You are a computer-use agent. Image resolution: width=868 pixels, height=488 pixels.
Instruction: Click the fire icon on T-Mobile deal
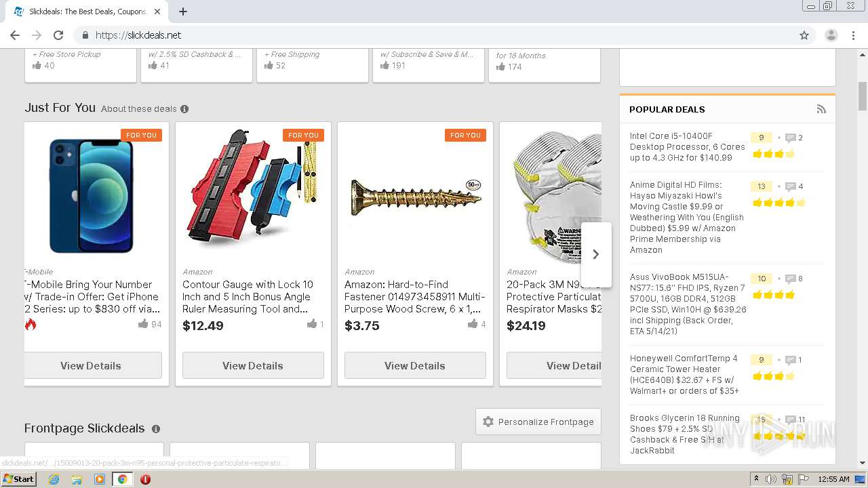click(31, 324)
